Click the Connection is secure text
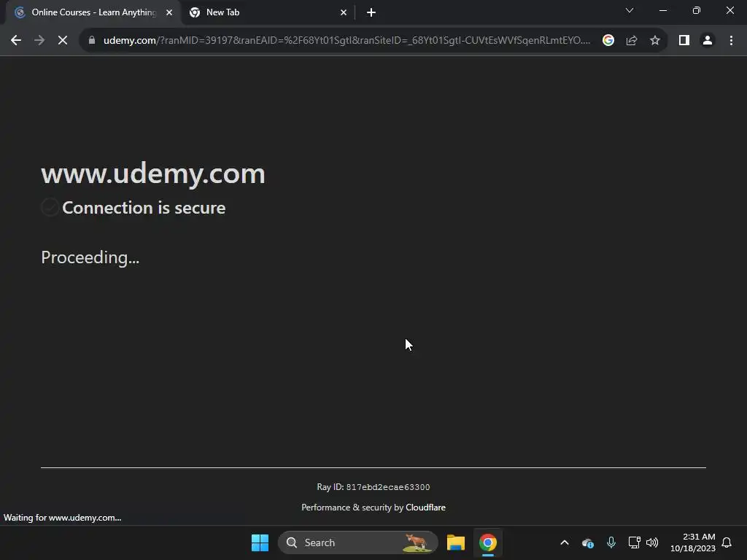The width and height of the screenshot is (747, 560). pyautogui.click(x=144, y=208)
